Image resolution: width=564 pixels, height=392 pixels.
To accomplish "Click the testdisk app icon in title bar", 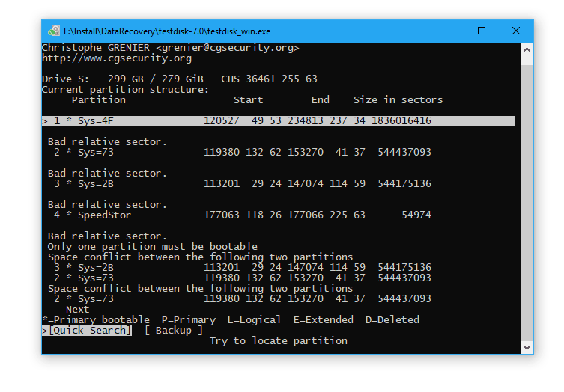I will pyautogui.click(x=54, y=31).
